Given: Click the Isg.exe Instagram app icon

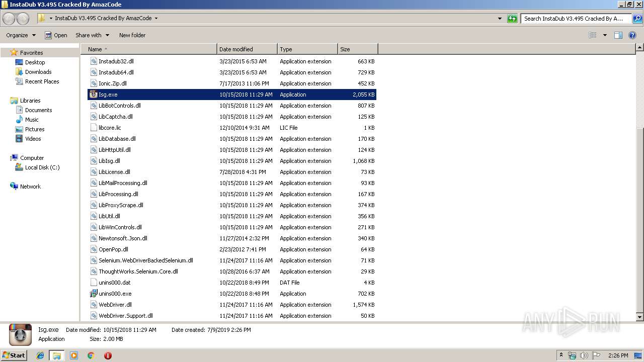Looking at the screenshot, I should click(x=93, y=95).
